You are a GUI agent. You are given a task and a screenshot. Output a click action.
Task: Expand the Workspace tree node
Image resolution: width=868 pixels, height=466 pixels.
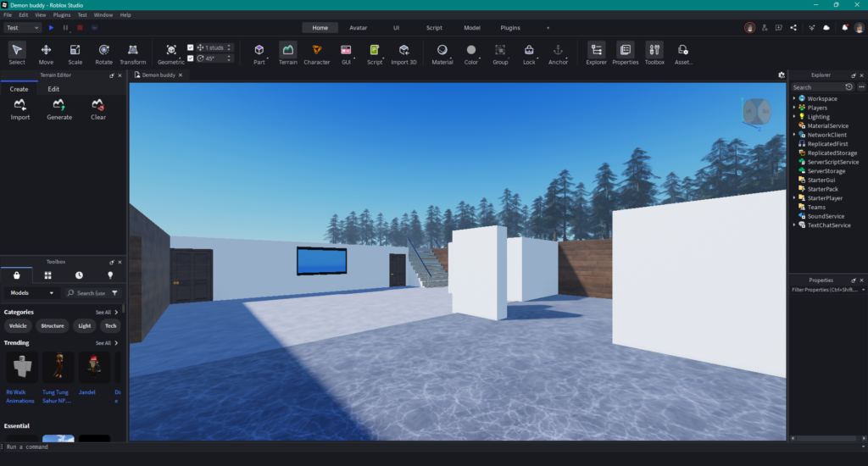pyautogui.click(x=794, y=98)
